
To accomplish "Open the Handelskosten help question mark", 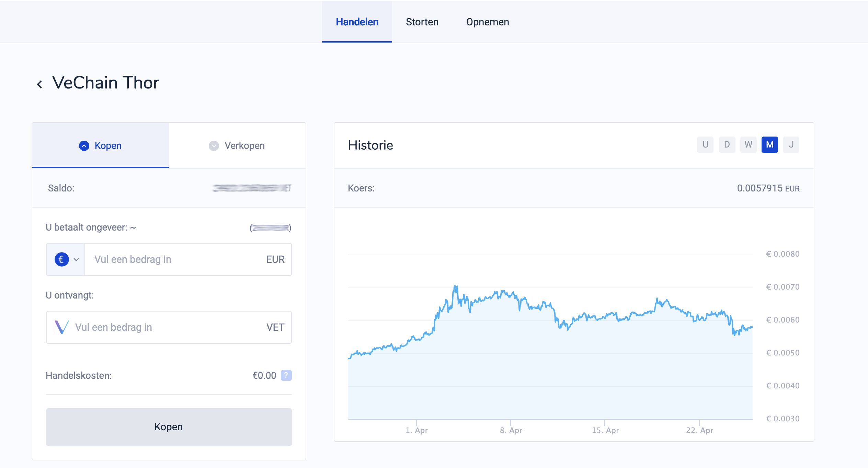I will tap(286, 375).
